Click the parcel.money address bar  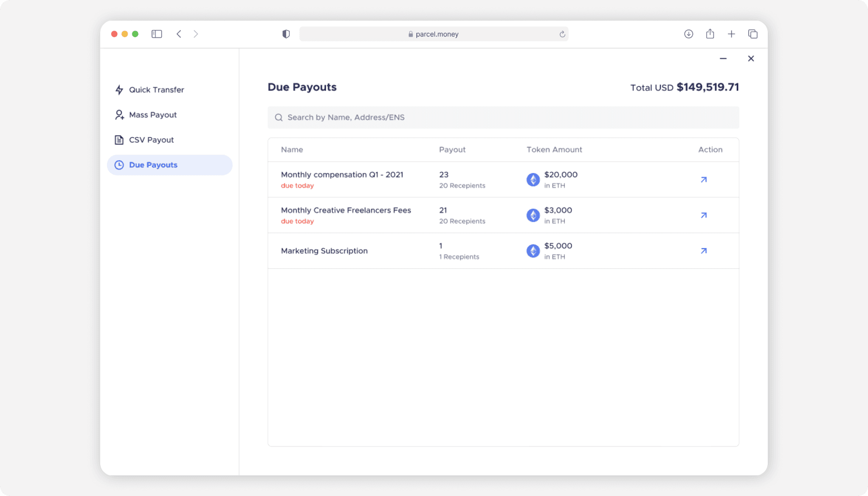(434, 34)
